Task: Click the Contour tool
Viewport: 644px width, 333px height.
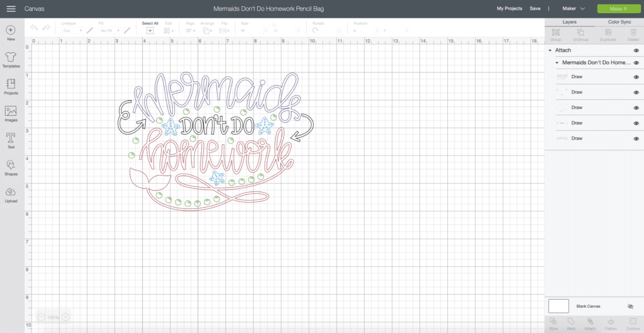Action: pos(633,324)
